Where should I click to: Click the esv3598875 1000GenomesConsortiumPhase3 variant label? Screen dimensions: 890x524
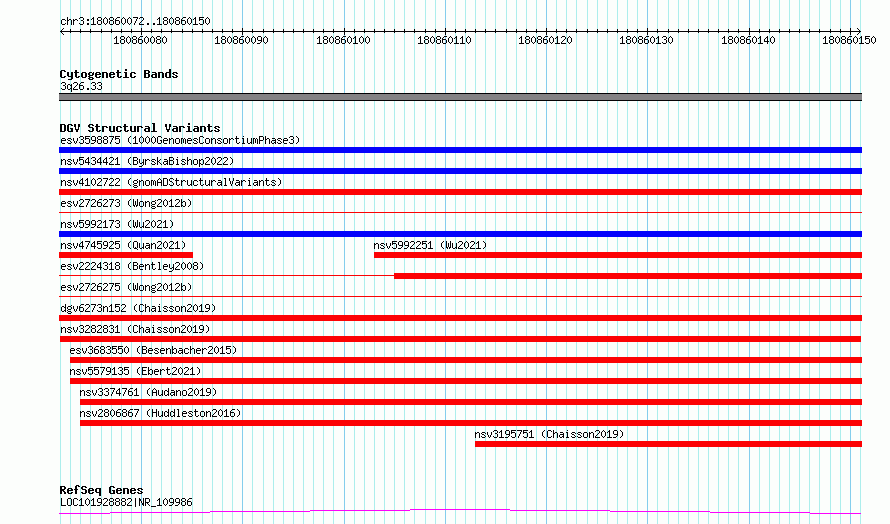click(x=180, y=140)
